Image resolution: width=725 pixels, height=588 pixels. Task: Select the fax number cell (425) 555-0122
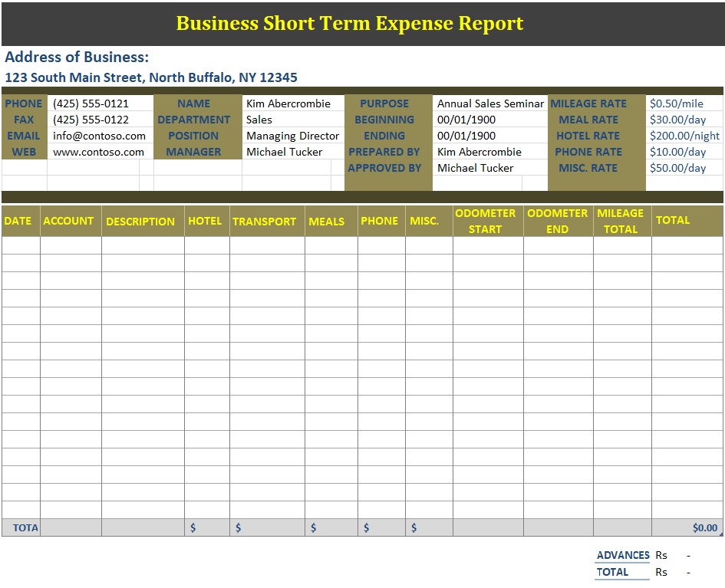91,120
